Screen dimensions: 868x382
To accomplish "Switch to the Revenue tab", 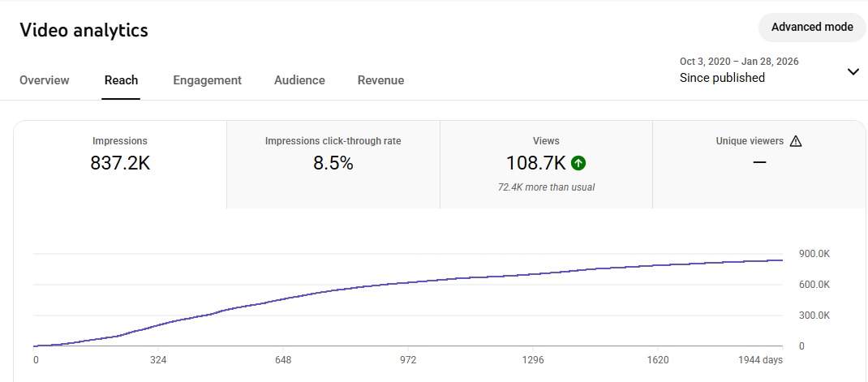I will [380, 80].
